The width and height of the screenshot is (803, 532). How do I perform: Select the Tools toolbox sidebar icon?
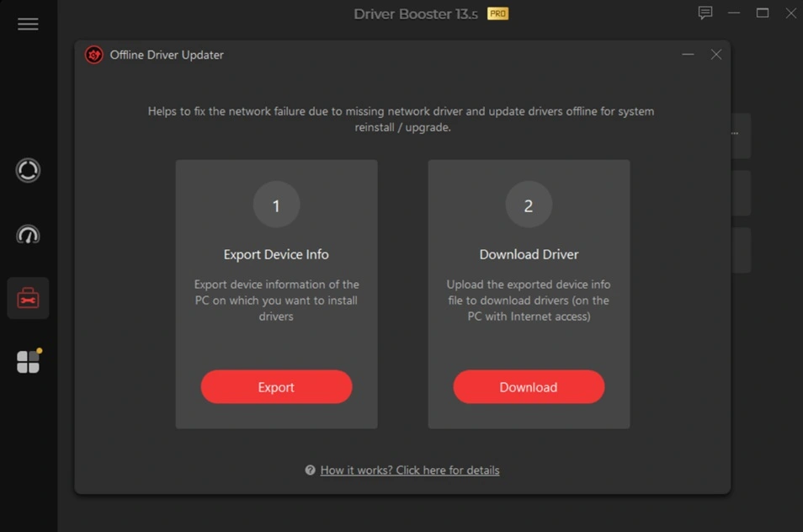pyautogui.click(x=28, y=298)
